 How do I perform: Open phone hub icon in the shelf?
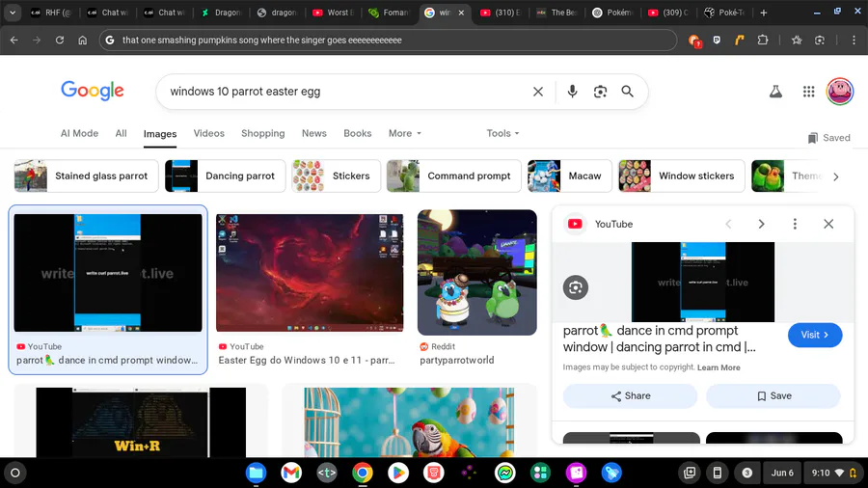[717, 473]
